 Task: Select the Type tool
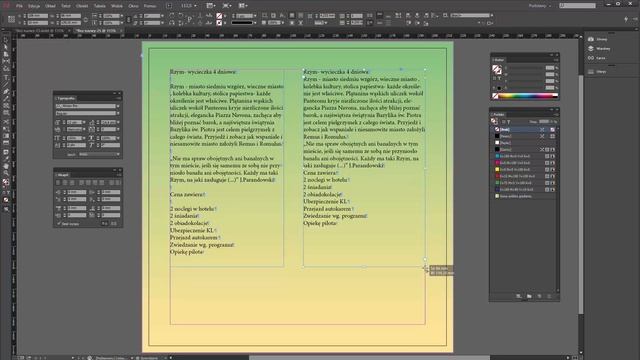tap(6, 77)
